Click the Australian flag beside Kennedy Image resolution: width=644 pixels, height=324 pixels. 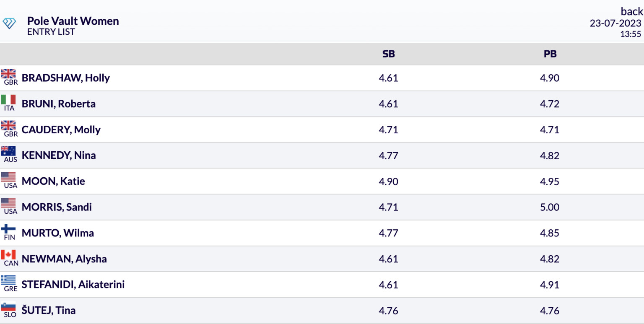[8, 151]
